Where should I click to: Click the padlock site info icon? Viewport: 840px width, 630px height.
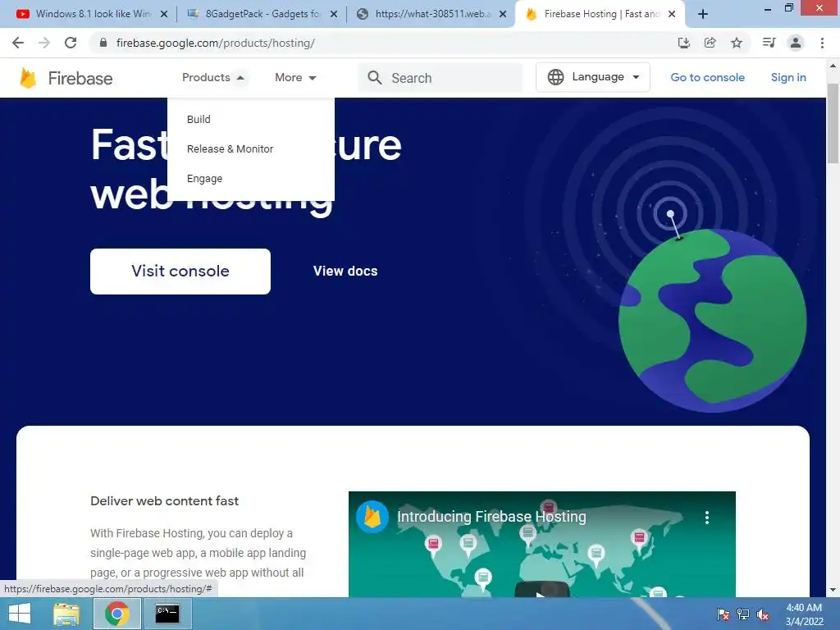click(103, 43)
